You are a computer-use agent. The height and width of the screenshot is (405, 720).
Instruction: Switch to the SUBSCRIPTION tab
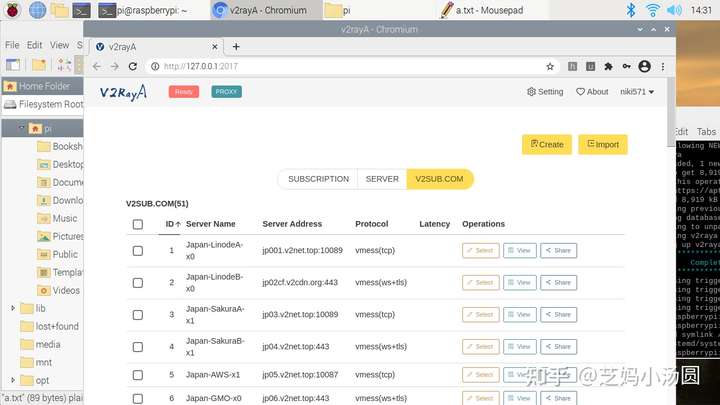tap(318, 179)
